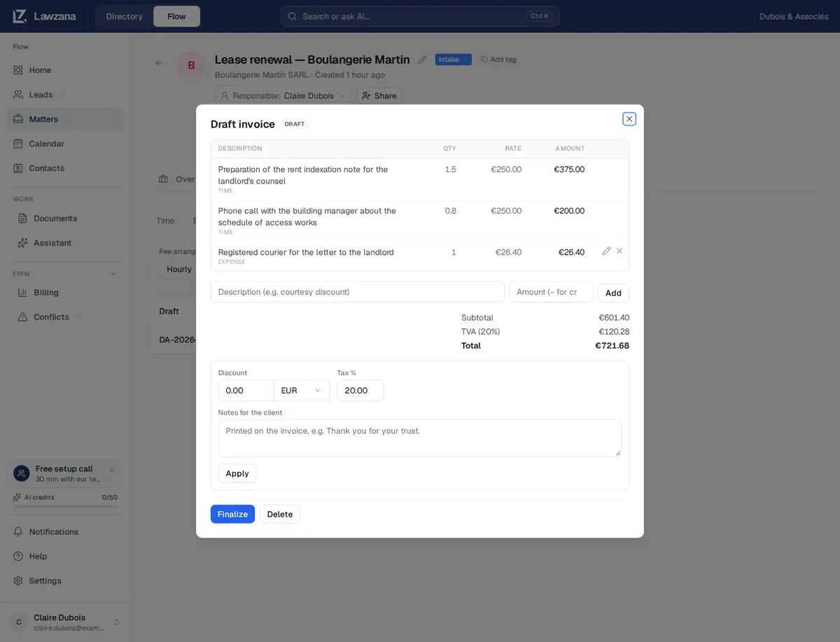Open the Dubois & Associés firm menu

coord(794,16)
